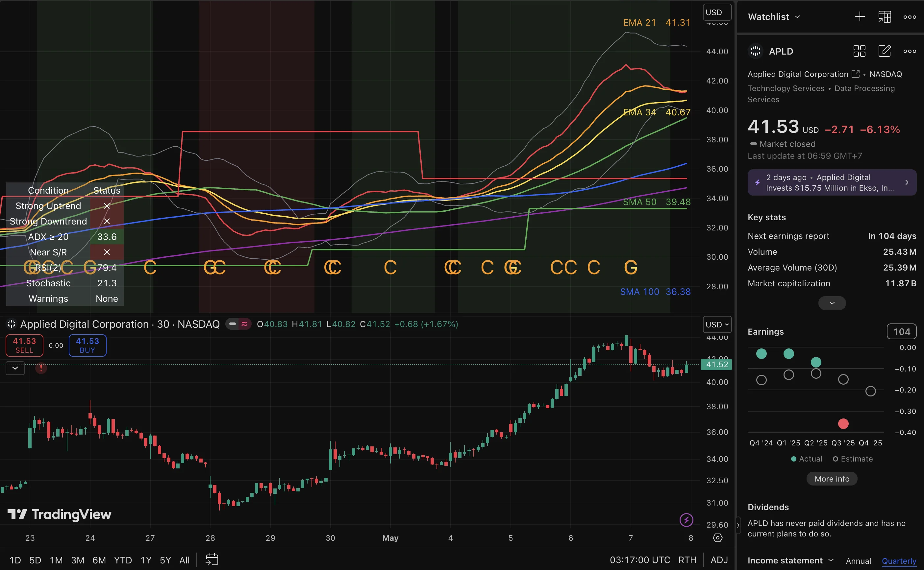Open USD currency dropdown on lower chart
The width and height of the screenshot is (924, 570).
[717, 324]
